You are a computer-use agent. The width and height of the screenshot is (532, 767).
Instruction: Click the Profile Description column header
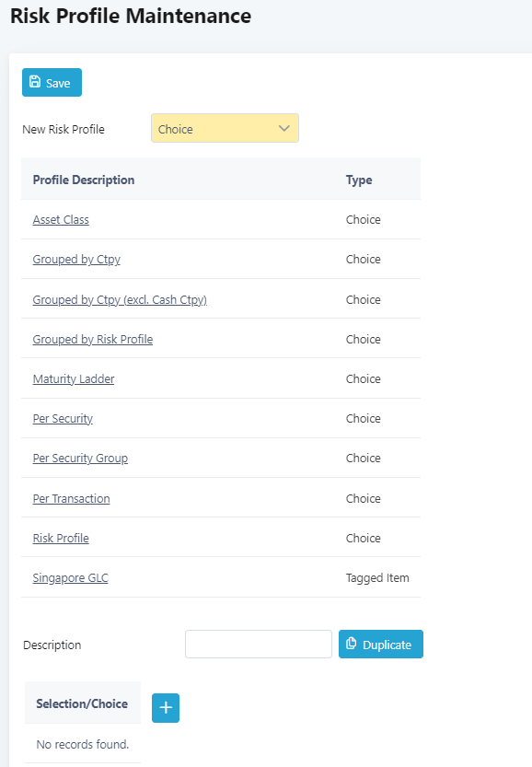[x=84, y=180]
